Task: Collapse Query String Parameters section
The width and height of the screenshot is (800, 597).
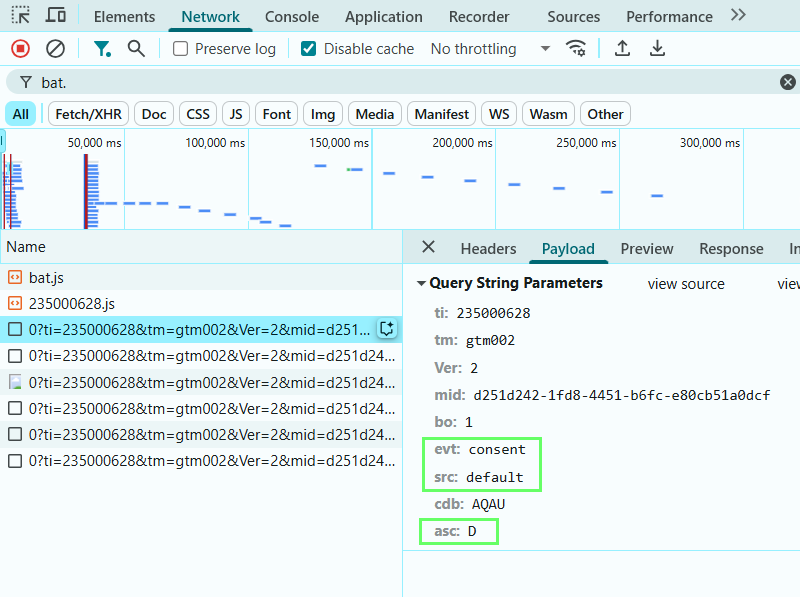Action: (421, 283)
